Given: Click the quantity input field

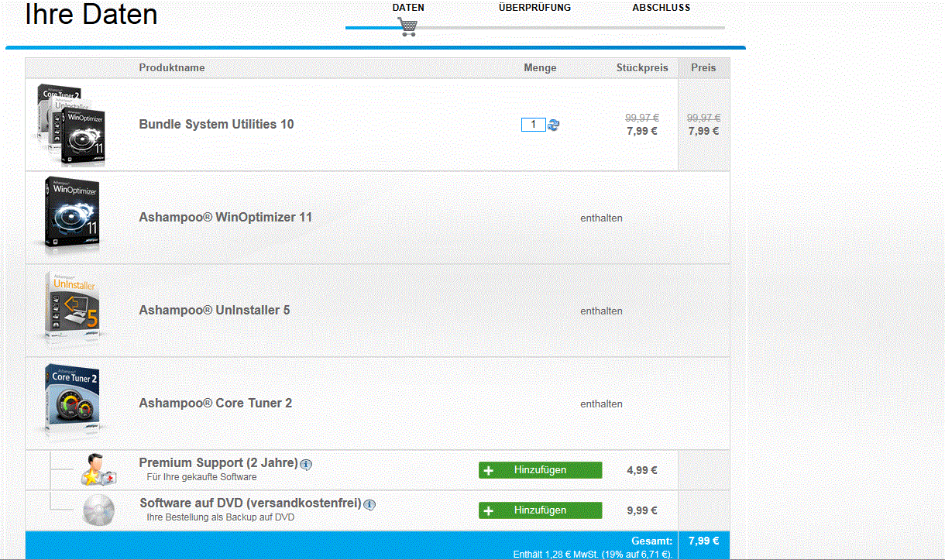Looking at the screenshot, I should point(533,125).
